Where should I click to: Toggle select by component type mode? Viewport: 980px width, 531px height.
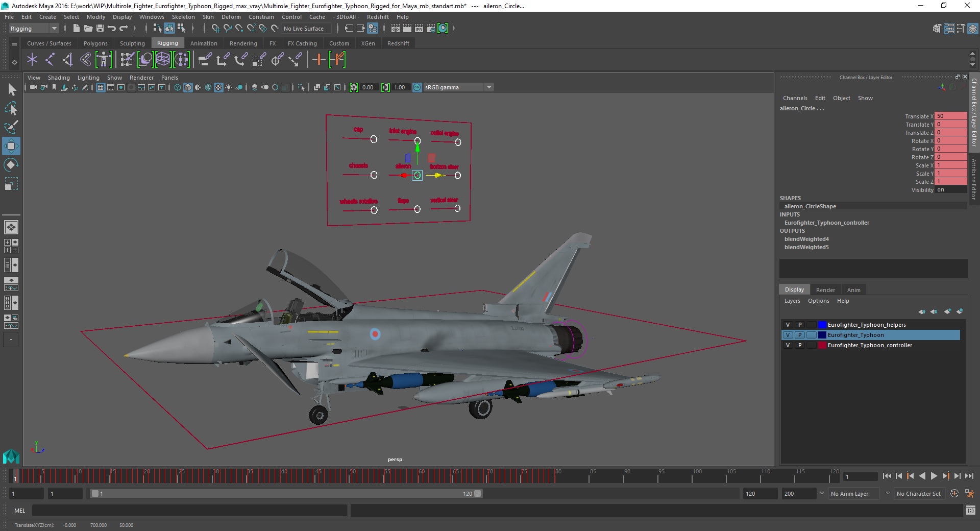(181, 29)
